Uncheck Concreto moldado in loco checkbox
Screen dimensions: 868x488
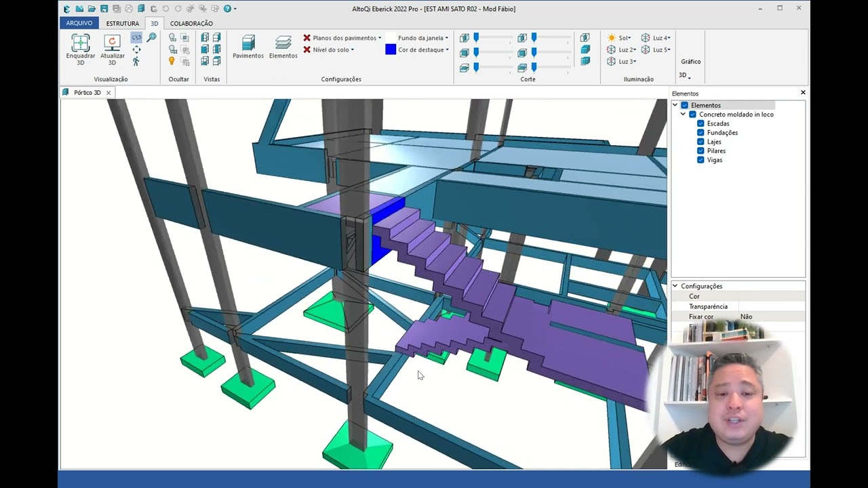tap(692, 115)
